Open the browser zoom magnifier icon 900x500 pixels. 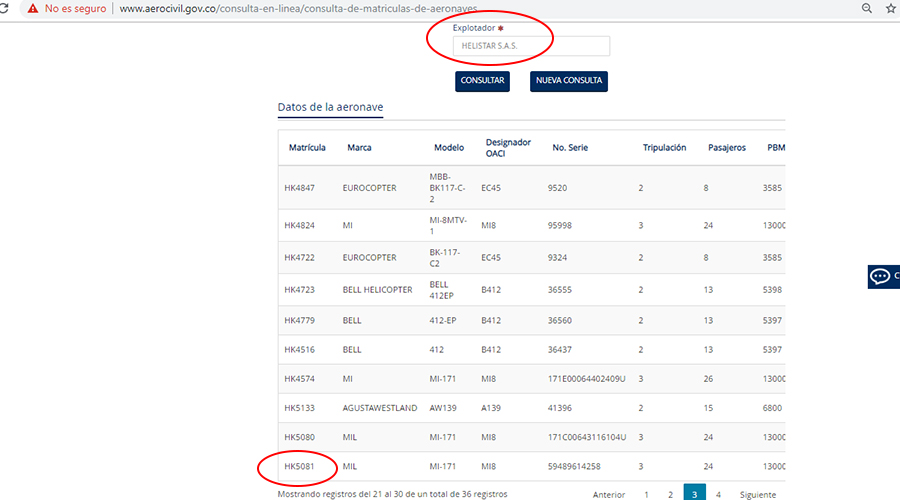click(x=867, y=8)
